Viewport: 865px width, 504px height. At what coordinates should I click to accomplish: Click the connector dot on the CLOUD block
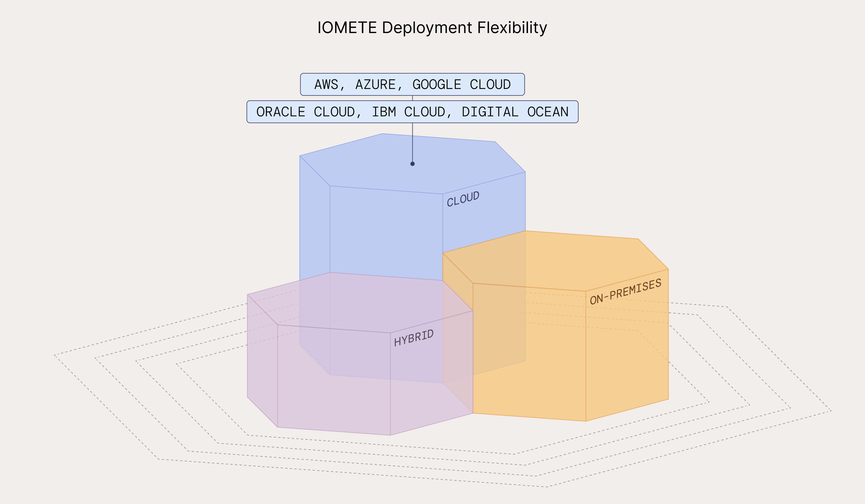pos(412,163)
